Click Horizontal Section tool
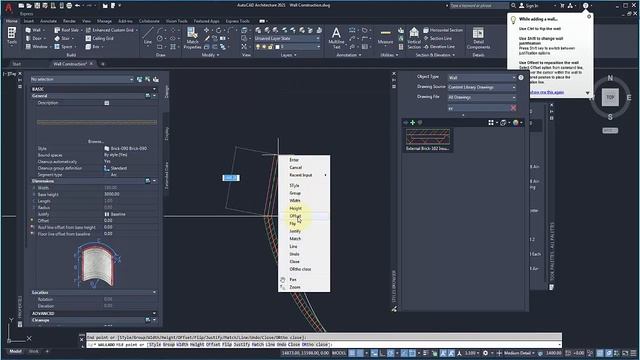Viewport: 640px width, 360px height. pyautogui.click(x=443, y=30)
